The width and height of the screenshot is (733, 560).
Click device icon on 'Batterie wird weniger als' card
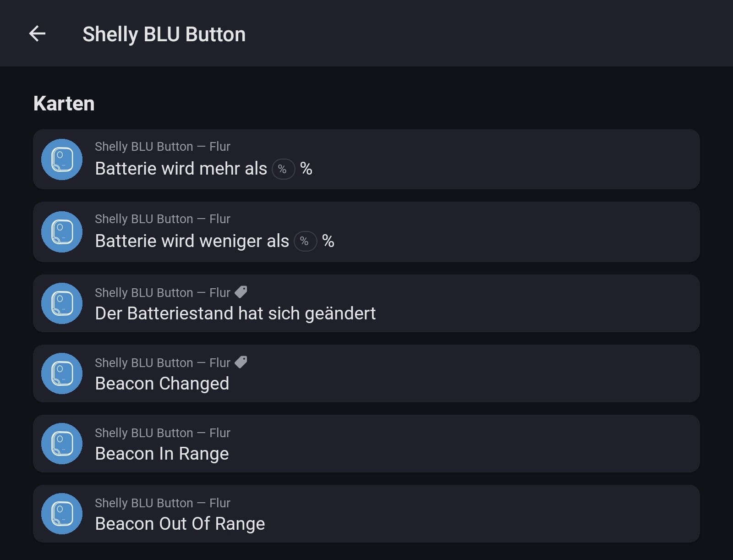coord(62,232)
